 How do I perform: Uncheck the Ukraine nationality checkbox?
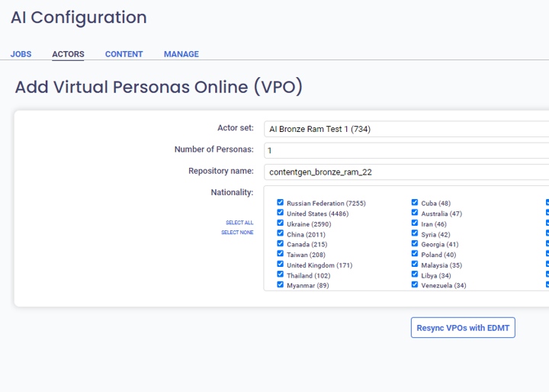pyautogui.click(x=281, y=223)
